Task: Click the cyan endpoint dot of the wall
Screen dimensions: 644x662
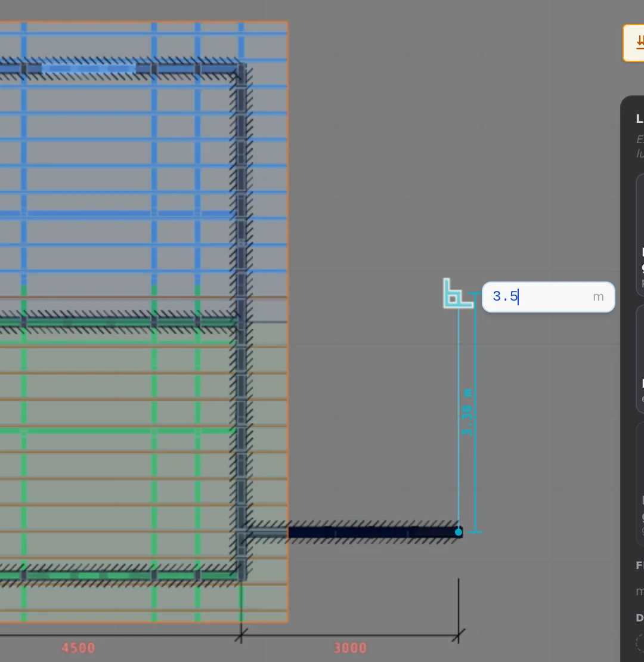Action: click(x=459, y=532)
